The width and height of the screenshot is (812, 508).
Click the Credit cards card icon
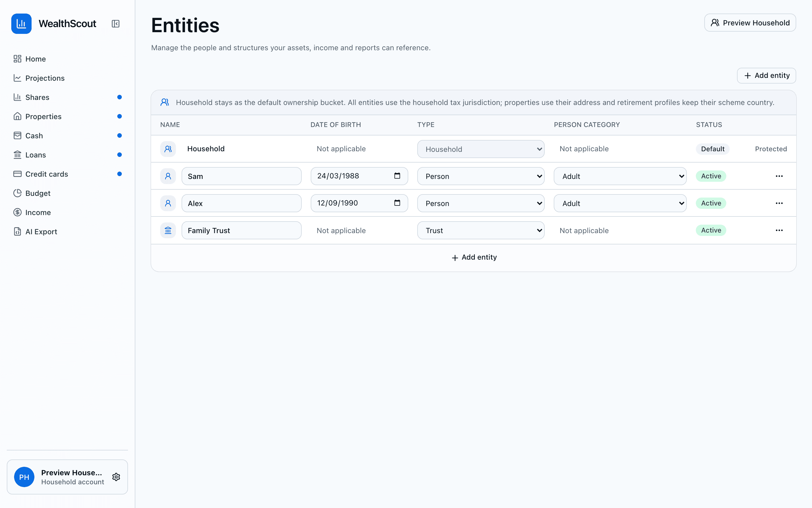(x=17, y=174)
